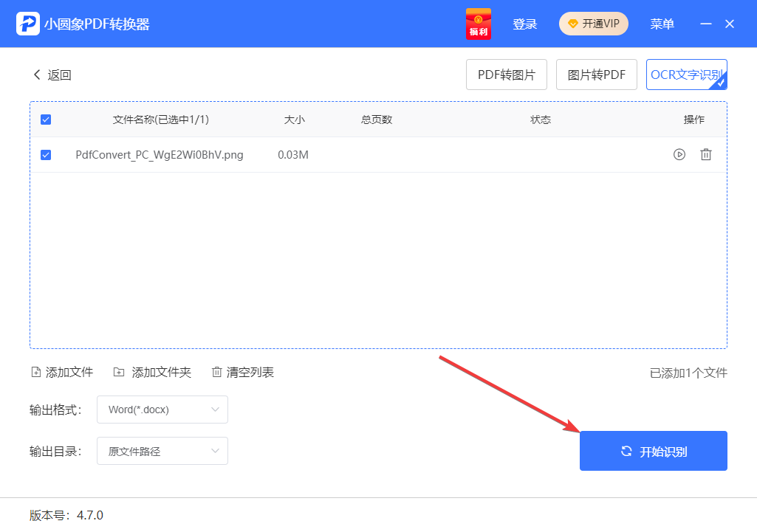This screenshot has width=757, height=532.
Task: Click the 登录 login link
Action: [x=524, y=23]
